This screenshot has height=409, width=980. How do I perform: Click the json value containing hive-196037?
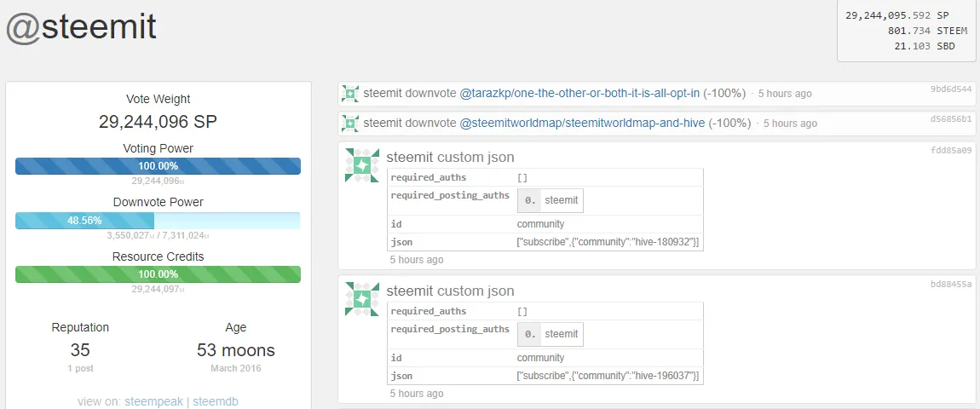608,375
